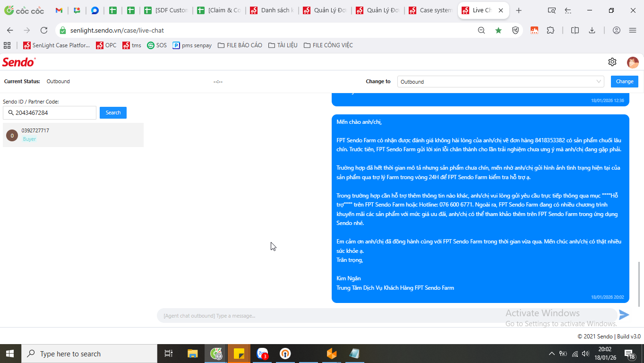
Task: Open the network Wi-Fi tray icon
Action: pos(575,354)
